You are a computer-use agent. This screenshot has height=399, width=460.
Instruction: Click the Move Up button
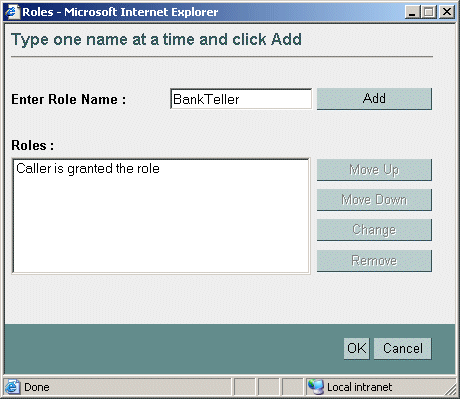pos(374,170)
